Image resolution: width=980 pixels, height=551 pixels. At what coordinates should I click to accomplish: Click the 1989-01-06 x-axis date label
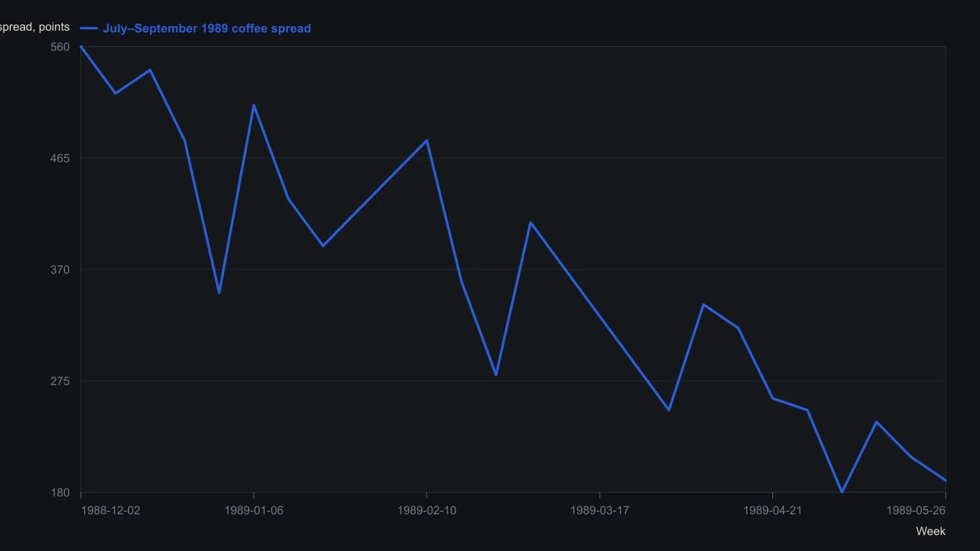coord(254,511)
